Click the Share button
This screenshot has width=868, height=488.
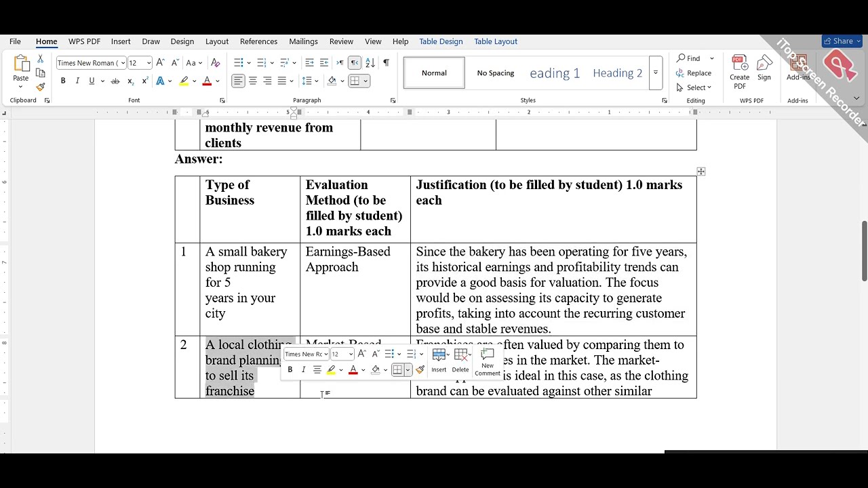click(x=842, y=41)
